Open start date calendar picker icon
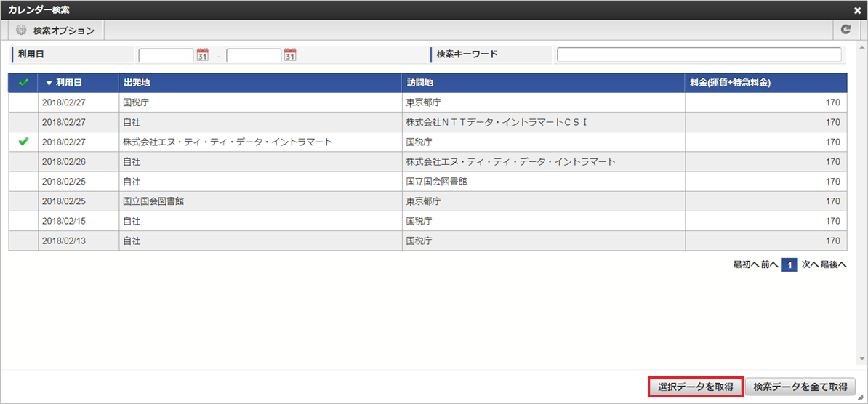Viewport: 868px width, 404px height. pos(203,54)
